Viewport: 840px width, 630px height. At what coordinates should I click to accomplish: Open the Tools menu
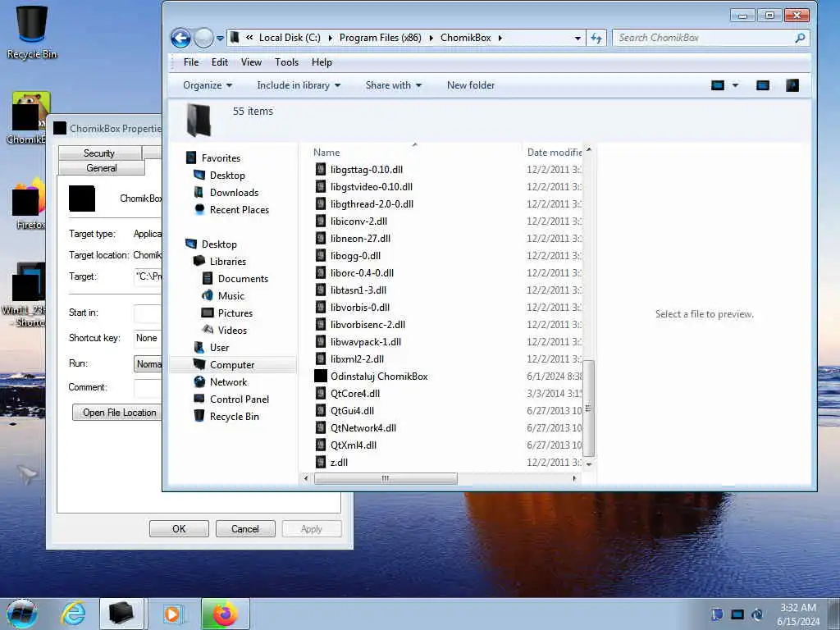pyautogui.click(x=286, y=62)
